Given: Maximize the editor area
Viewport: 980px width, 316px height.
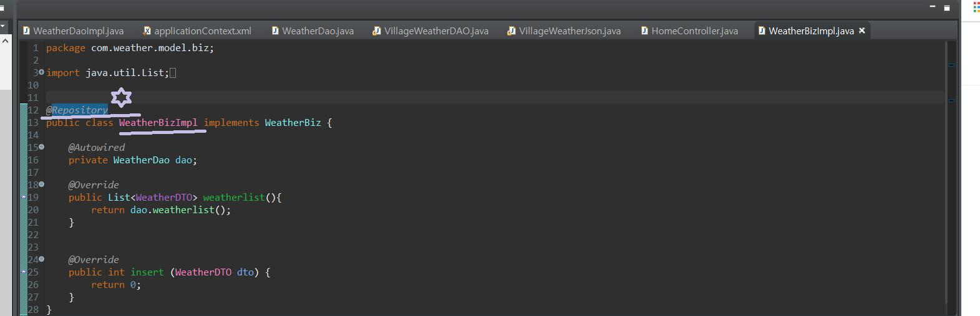Looking at the screenshot, I should pyautogui.click(x=947, y=7).
